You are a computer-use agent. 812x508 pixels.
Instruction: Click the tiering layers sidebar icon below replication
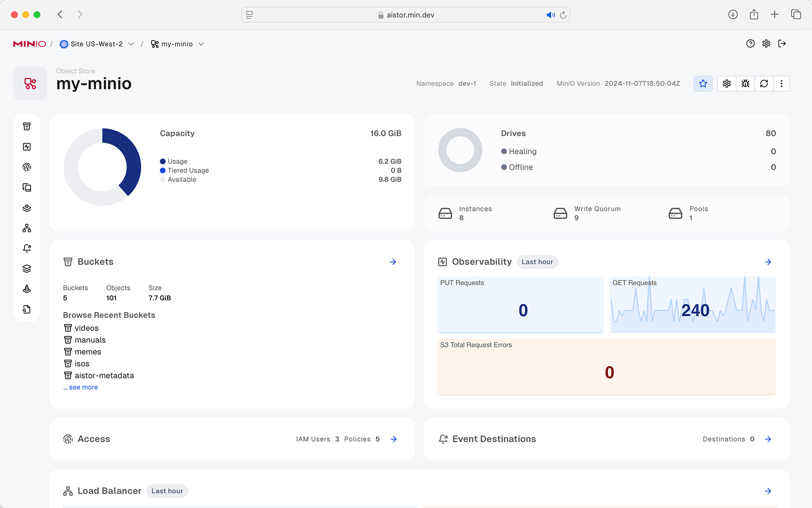[27, 208]
